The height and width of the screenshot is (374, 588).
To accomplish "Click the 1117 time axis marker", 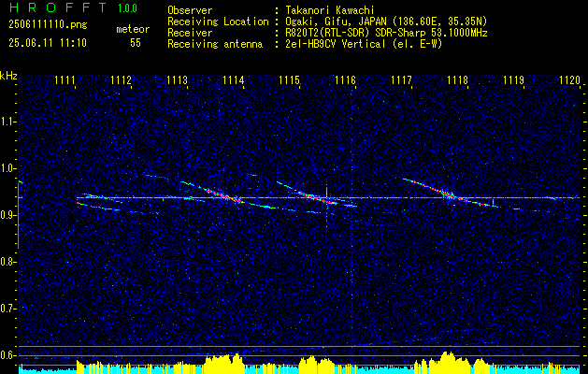I will pos(401,80).
